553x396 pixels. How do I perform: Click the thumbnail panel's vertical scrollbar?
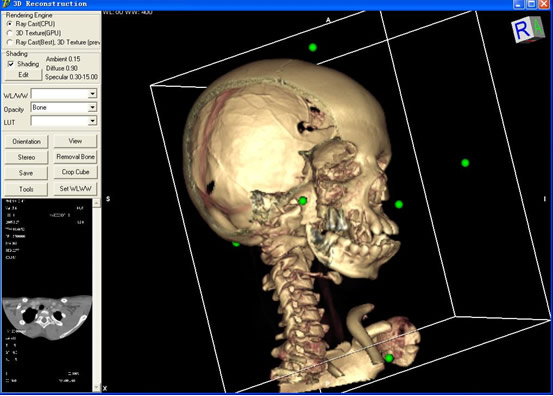click(x=97, y=296)
